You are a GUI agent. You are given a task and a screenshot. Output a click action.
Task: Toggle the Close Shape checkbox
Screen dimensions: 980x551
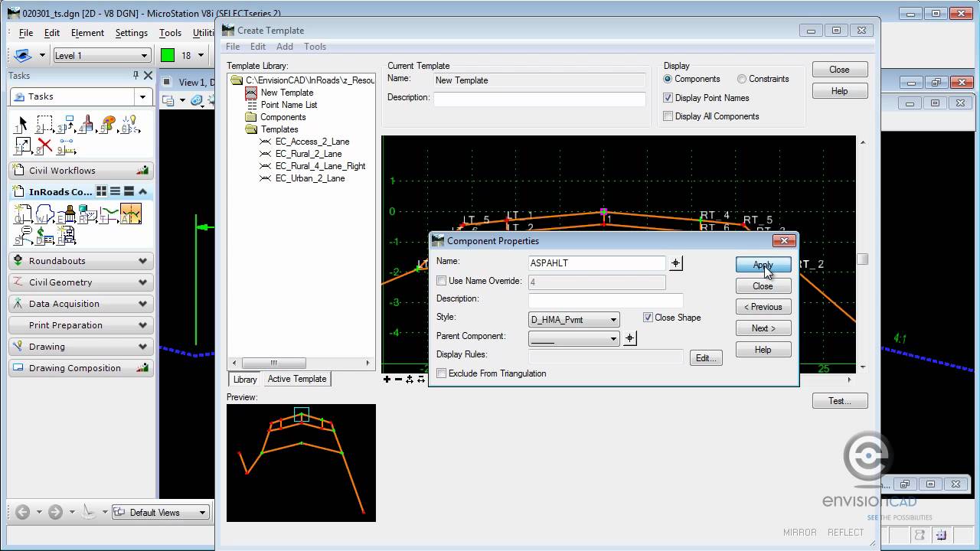pos(648,318)
